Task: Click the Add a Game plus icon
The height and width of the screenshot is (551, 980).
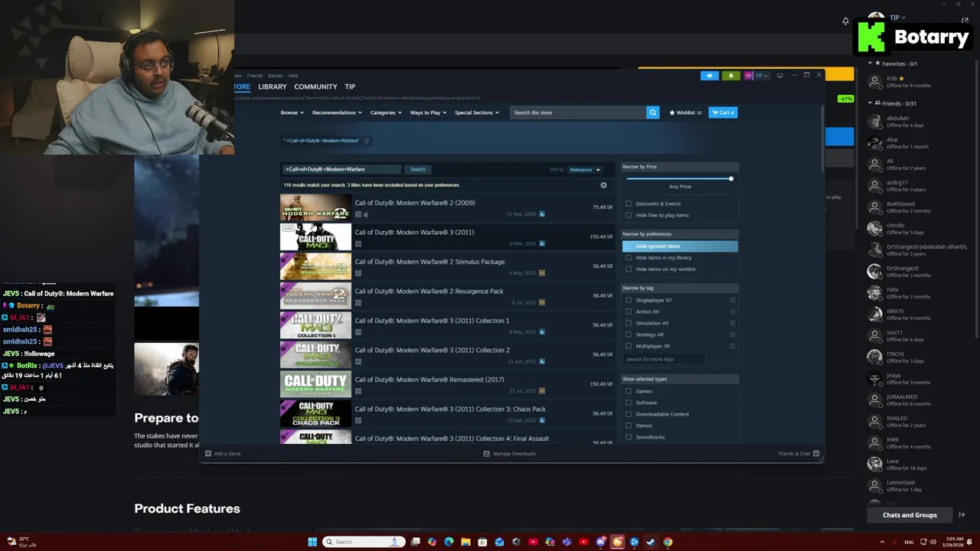Action: pos(208,454)
